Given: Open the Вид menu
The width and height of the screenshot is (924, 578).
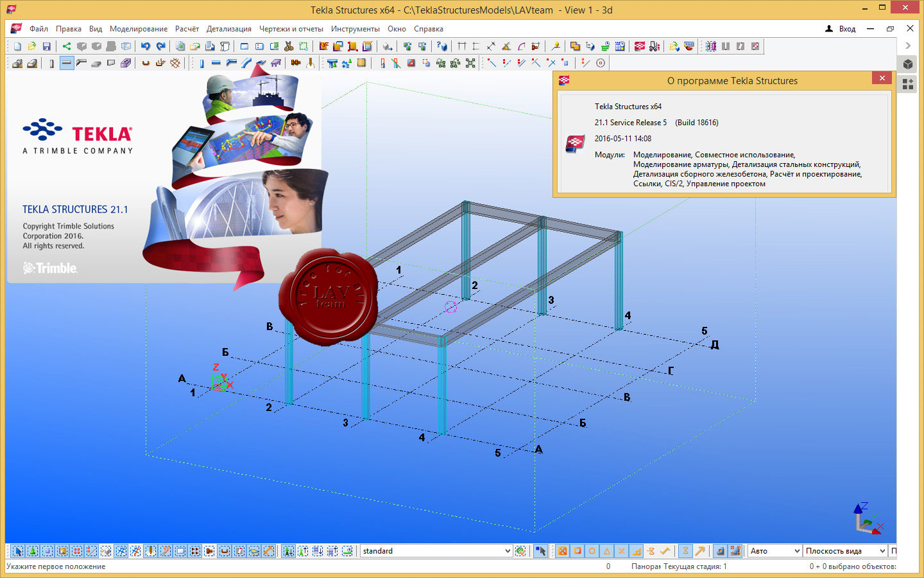Looking at the screenshot, I should pos(96,29).
